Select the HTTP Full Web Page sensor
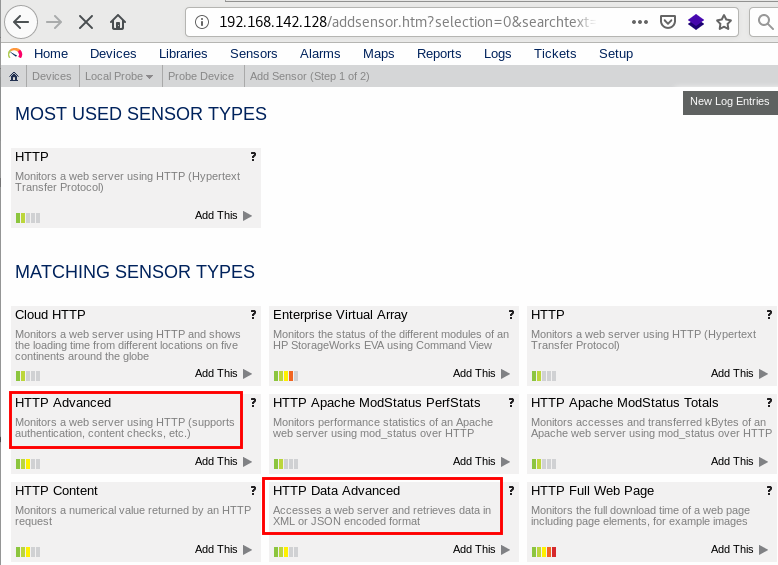 592,490
